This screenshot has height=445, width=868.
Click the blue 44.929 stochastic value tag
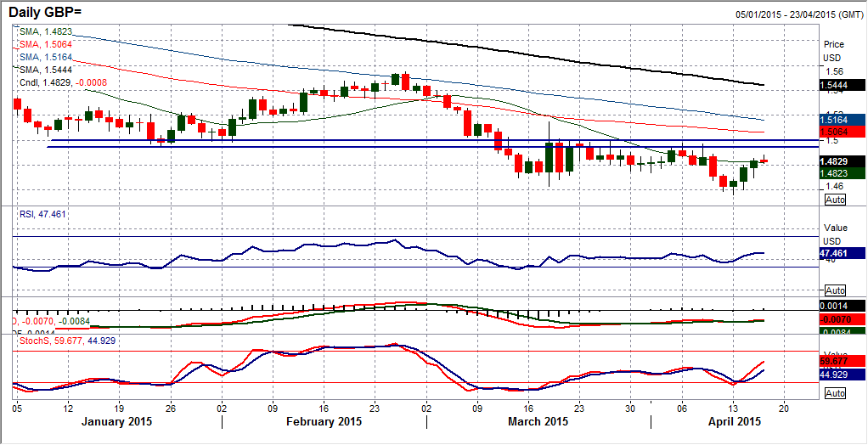pyautogui.click(x=842, y=375)
